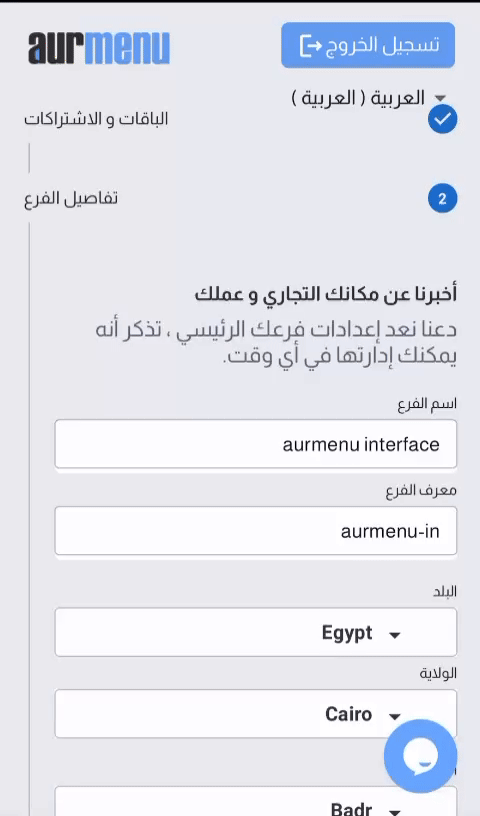
Task: Select the الباقات و الاشتراكات step
Action: pyautogui.click(x=96, y=119)
